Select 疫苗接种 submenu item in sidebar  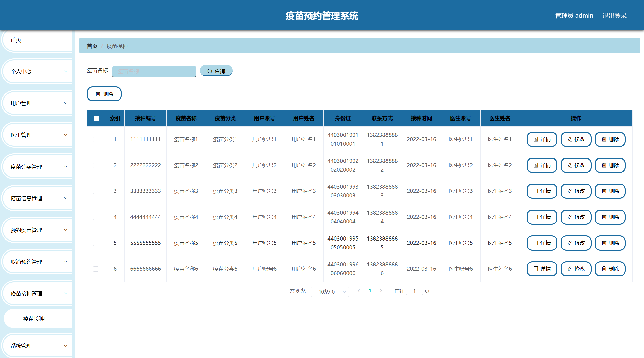pos(34,319)
